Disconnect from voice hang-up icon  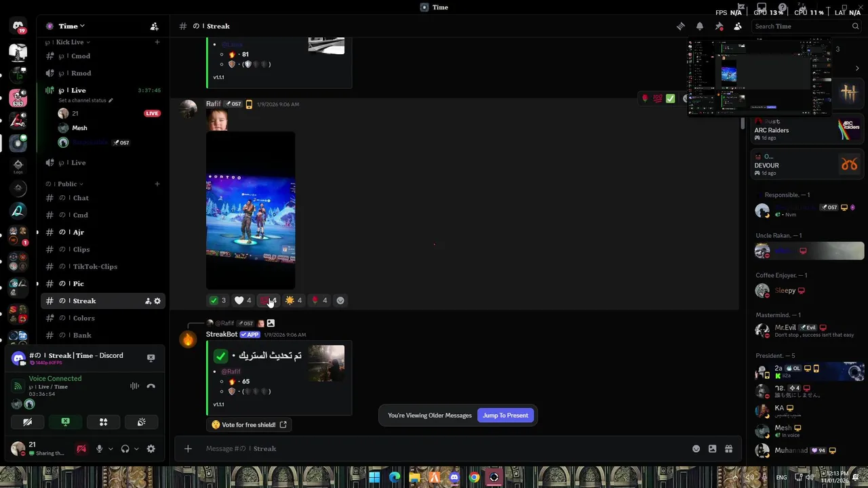151,386
